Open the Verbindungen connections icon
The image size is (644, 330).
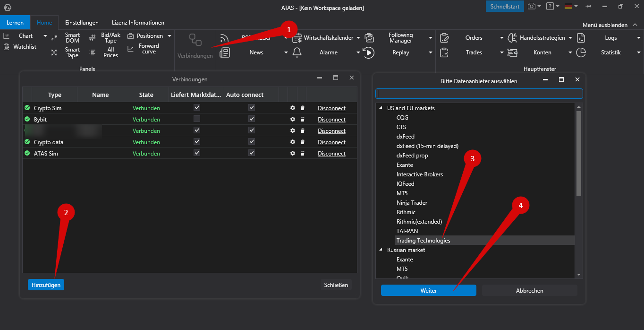[195, 40]
